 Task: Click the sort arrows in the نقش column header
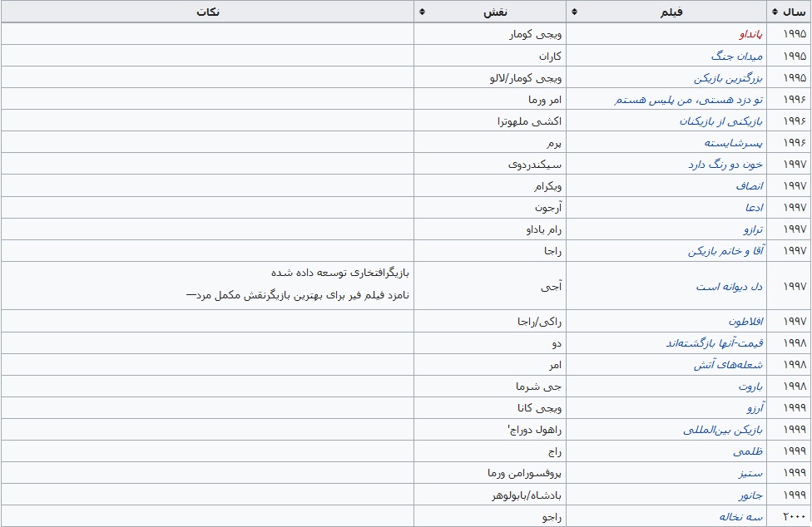pyautogui.click(x=422, y=12)
